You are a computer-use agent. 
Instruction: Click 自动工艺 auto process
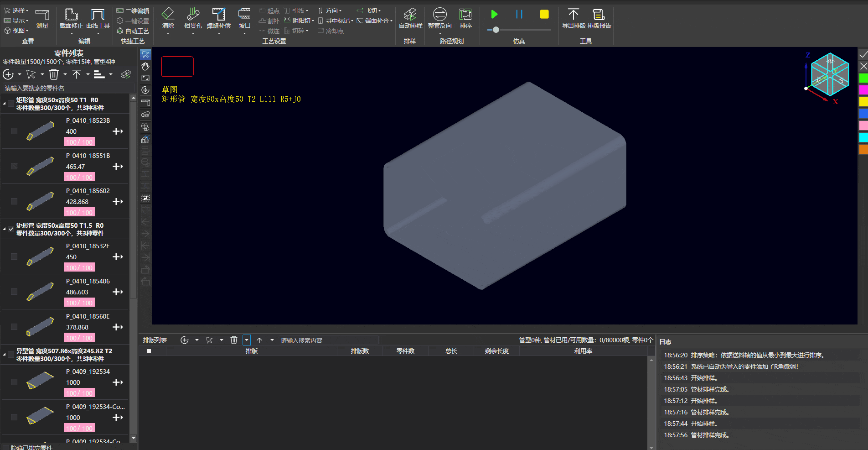coord(133,31)
